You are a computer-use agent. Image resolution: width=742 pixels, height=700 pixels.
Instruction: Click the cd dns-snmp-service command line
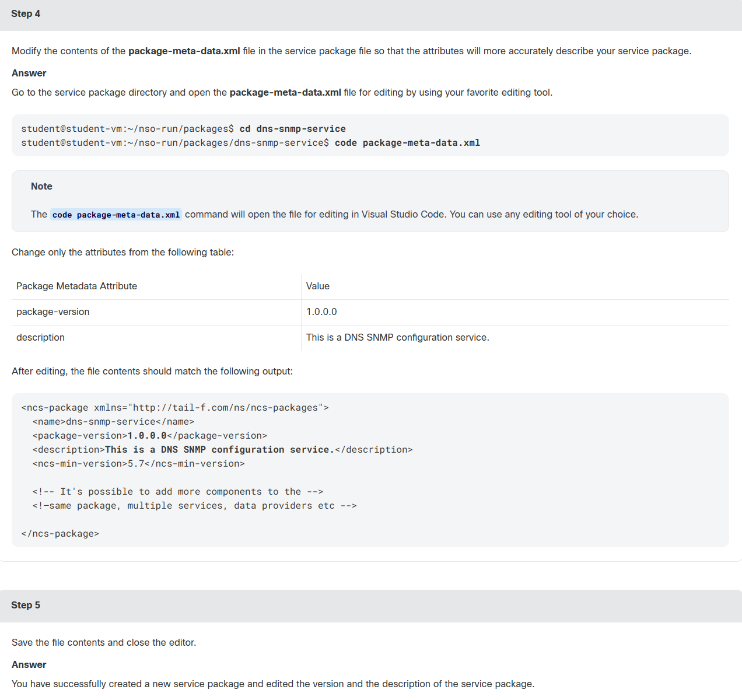[x=184, y=129]
